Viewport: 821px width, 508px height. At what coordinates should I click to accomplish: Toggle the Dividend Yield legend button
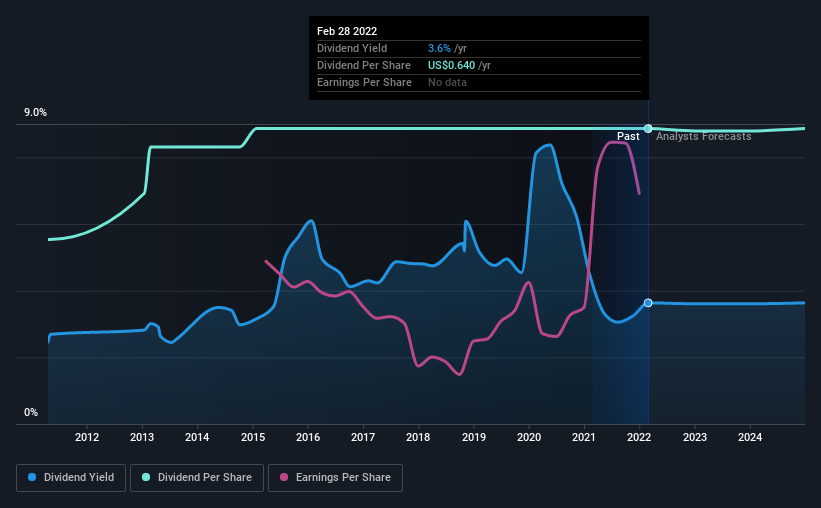click(x=71, y=478)
